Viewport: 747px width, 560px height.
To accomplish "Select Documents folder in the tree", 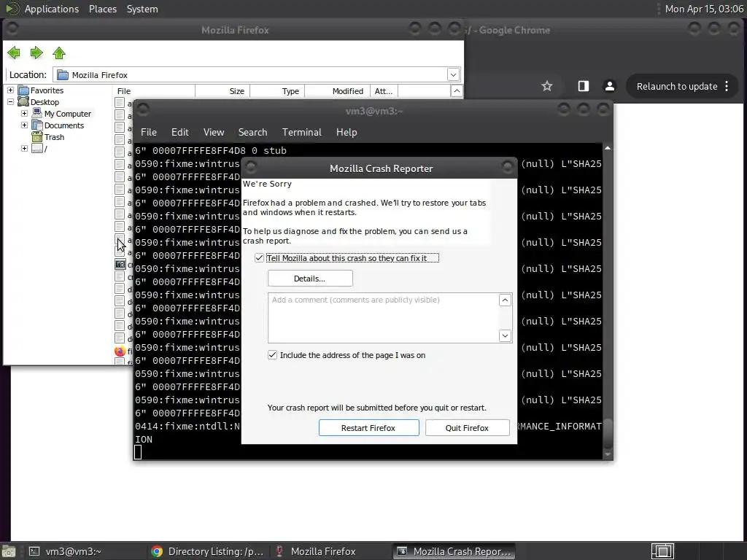I will (x=64, y=125).
